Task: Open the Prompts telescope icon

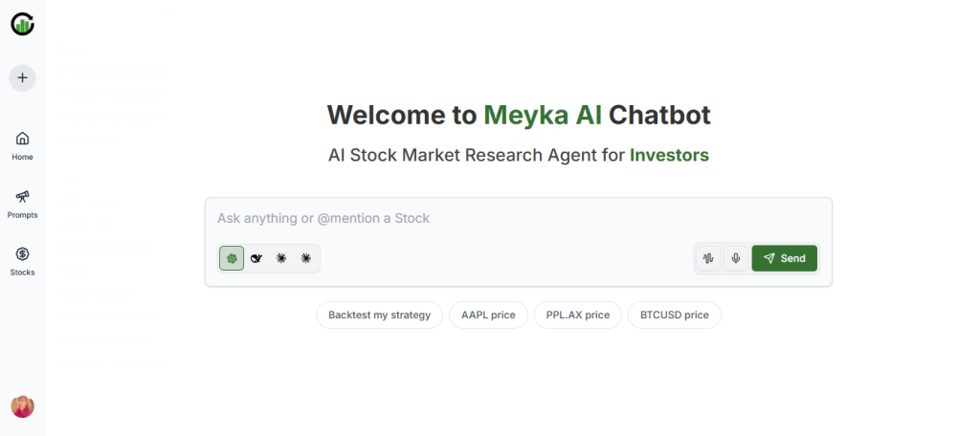Action: [x=22, y=203]
